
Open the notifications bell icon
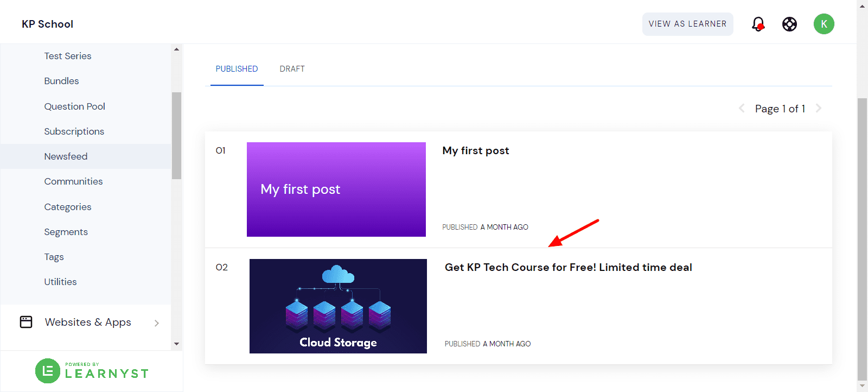pyautogui.click(x=758, y=24)
